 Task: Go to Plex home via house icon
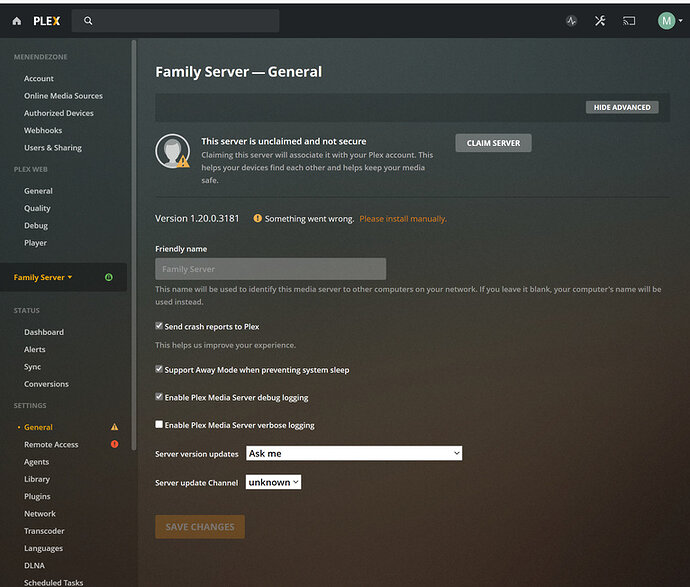point(17,21)
